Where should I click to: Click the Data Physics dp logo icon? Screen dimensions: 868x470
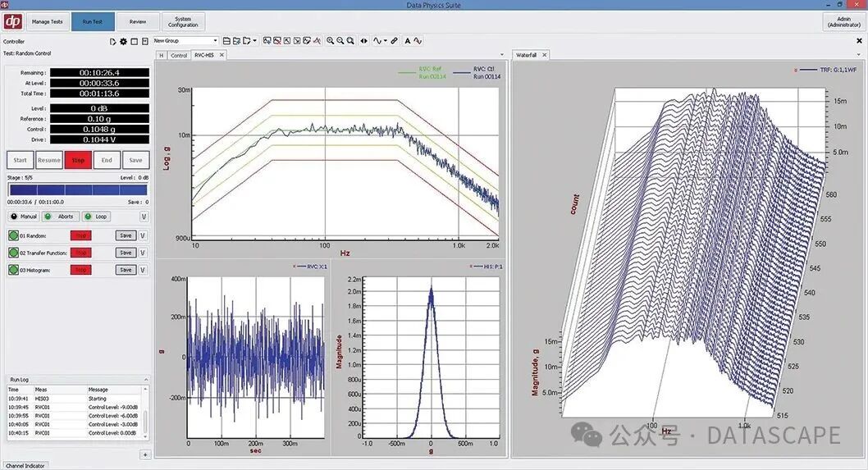coord(13,21)
